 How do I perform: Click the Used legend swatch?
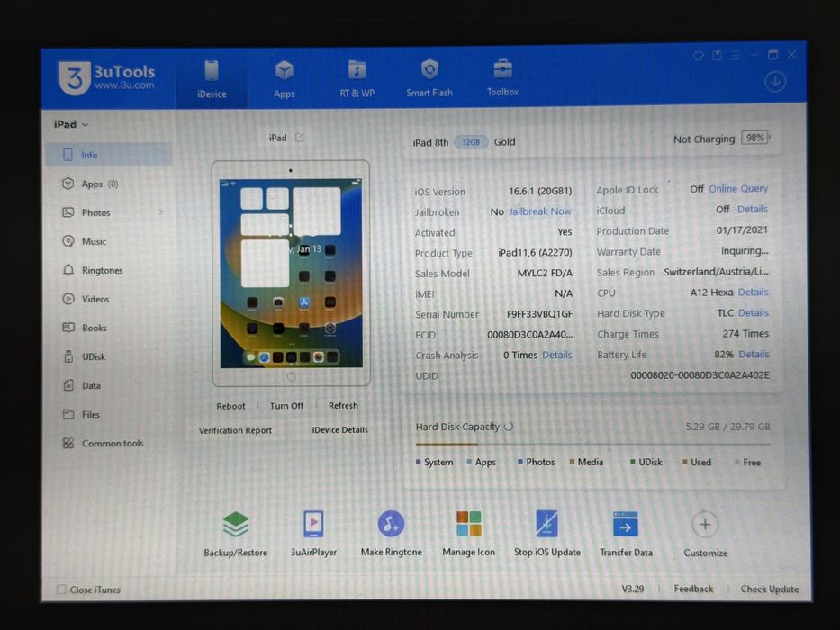pos(684,462)
